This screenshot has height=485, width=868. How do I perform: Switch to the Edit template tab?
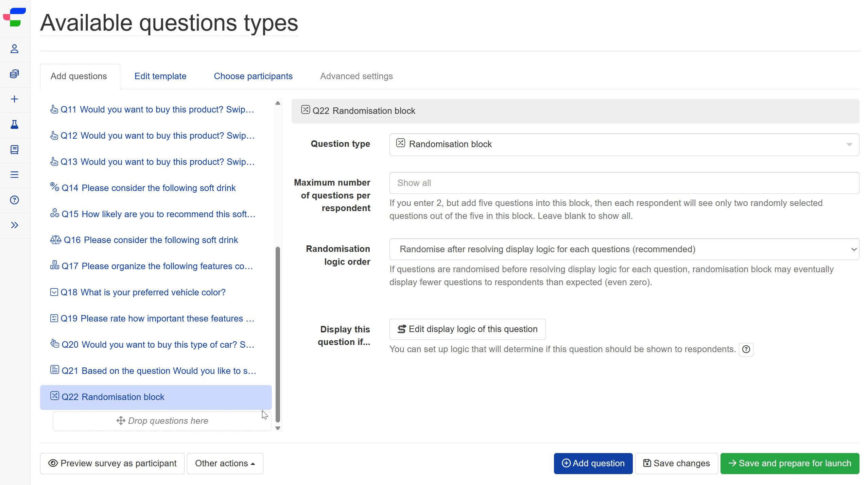pos(160,76)
